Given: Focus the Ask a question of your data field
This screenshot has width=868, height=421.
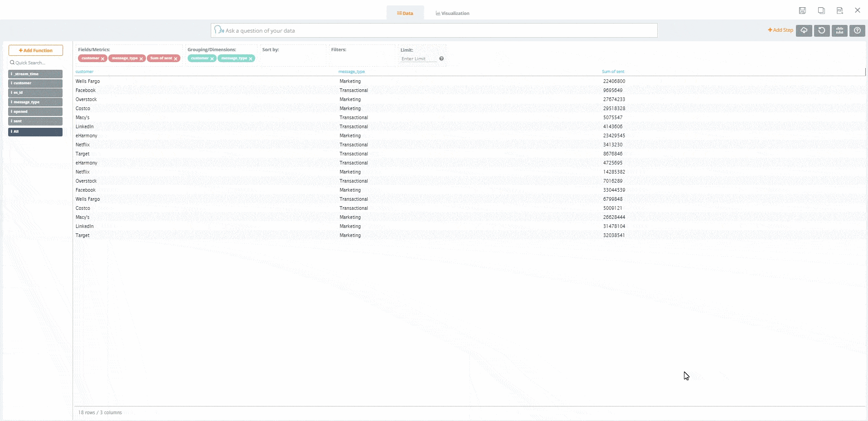Looking at the screenshot, I should pyautogui.click(x=434, y=30).
